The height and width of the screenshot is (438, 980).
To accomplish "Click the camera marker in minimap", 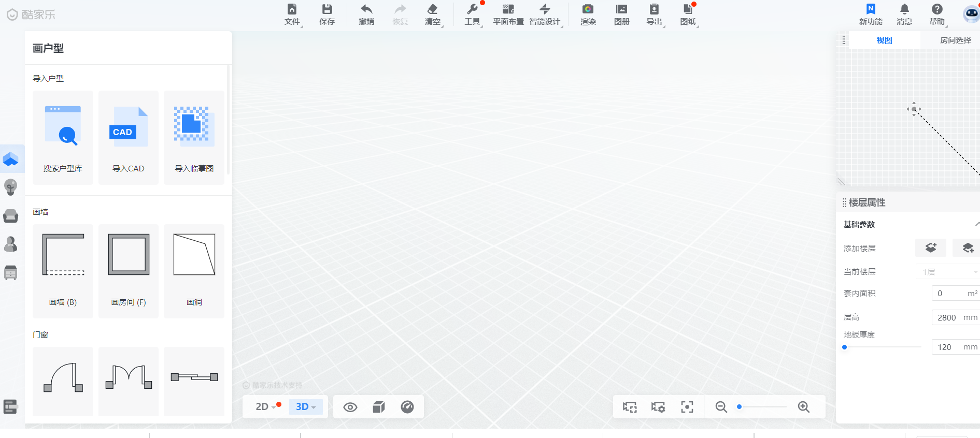I will 914,109.
